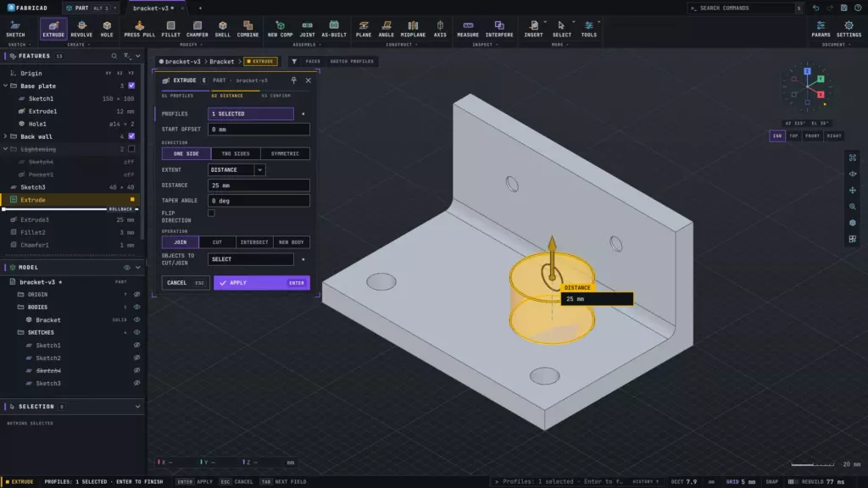Viewport: 868px width, 488px height.
Task: Go to the 03 Confirm step tab
Action: (x=275, y=96)
